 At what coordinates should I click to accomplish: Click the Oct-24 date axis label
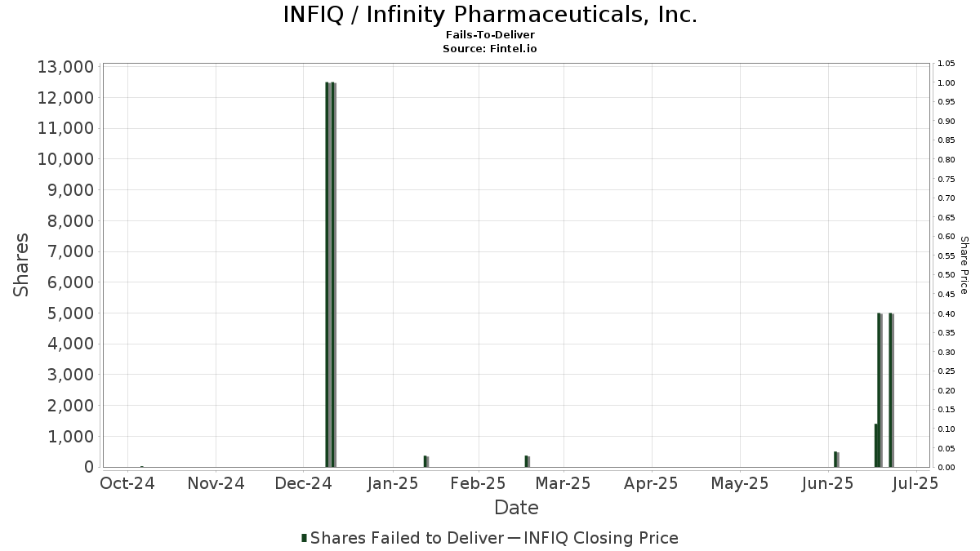pyautogui.click(x=127, y=483)
